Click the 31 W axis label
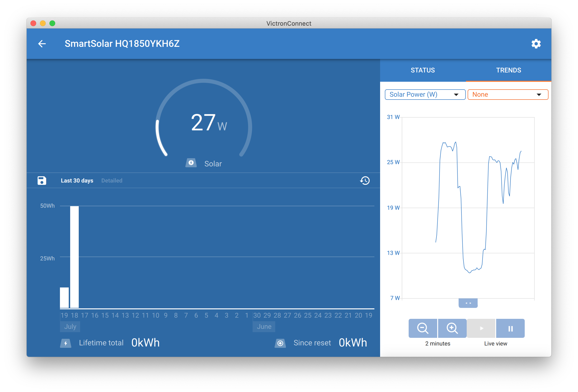 coord(393,117)
